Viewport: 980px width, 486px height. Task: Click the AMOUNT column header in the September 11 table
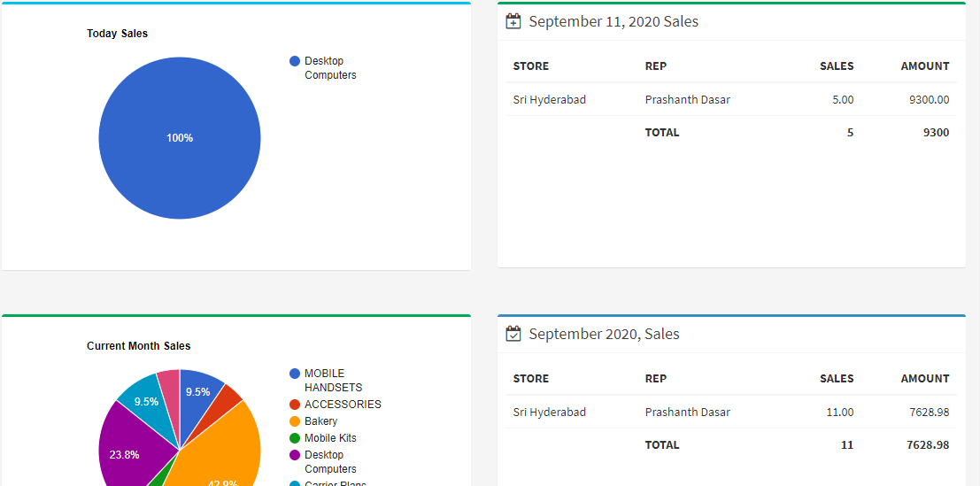[x=924, y=66]
